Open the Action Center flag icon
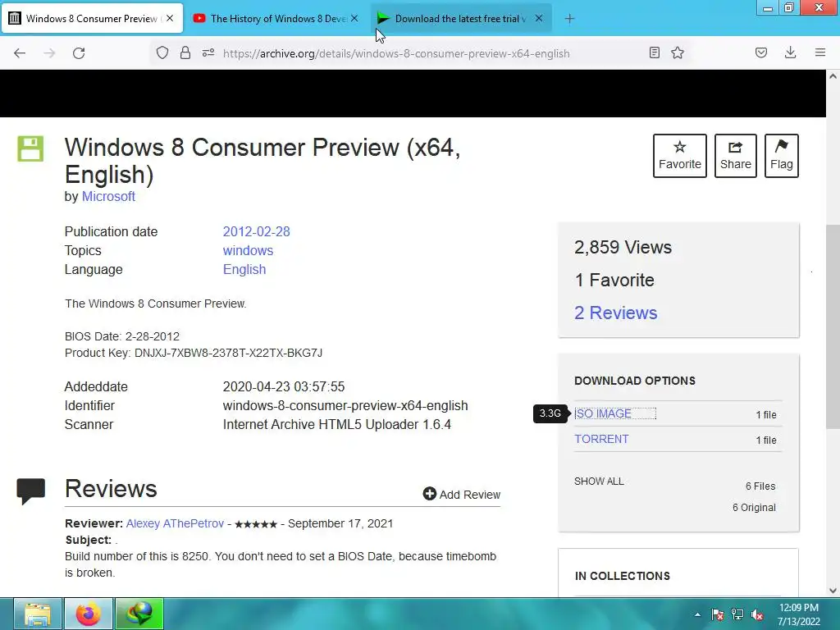Screen dimensions: 840x630 pyautogui.click(x=718, y=614)
